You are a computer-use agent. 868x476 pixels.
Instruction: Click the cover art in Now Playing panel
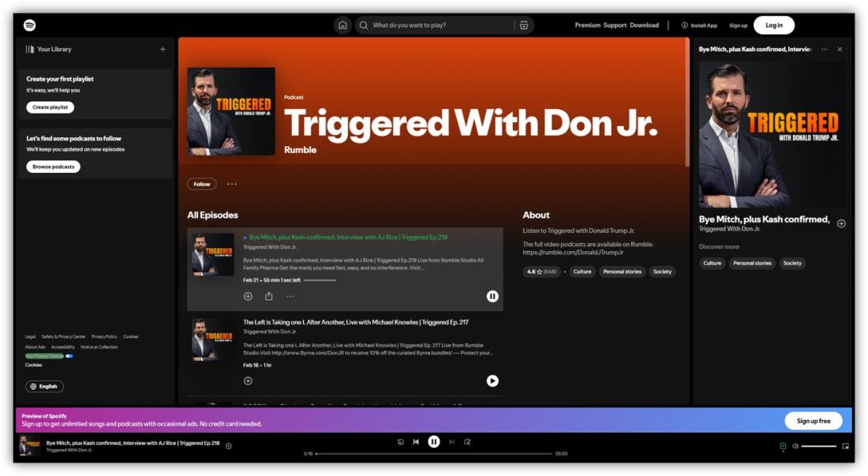tap(773, 134)
